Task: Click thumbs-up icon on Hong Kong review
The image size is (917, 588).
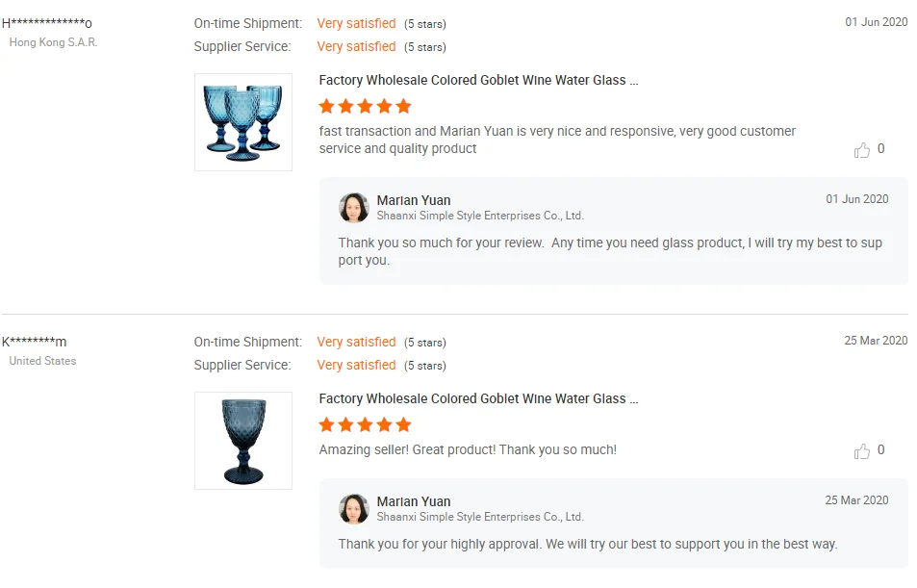Action: point(862,150)
